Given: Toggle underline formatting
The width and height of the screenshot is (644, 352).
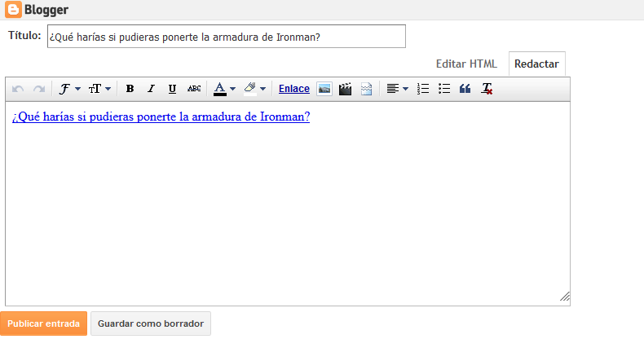Looking at the screenshot, I should coord(173,89).
